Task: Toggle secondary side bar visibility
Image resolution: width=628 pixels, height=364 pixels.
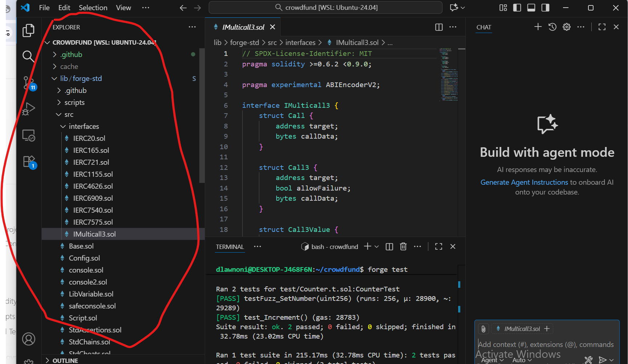Action: point(545,8)
